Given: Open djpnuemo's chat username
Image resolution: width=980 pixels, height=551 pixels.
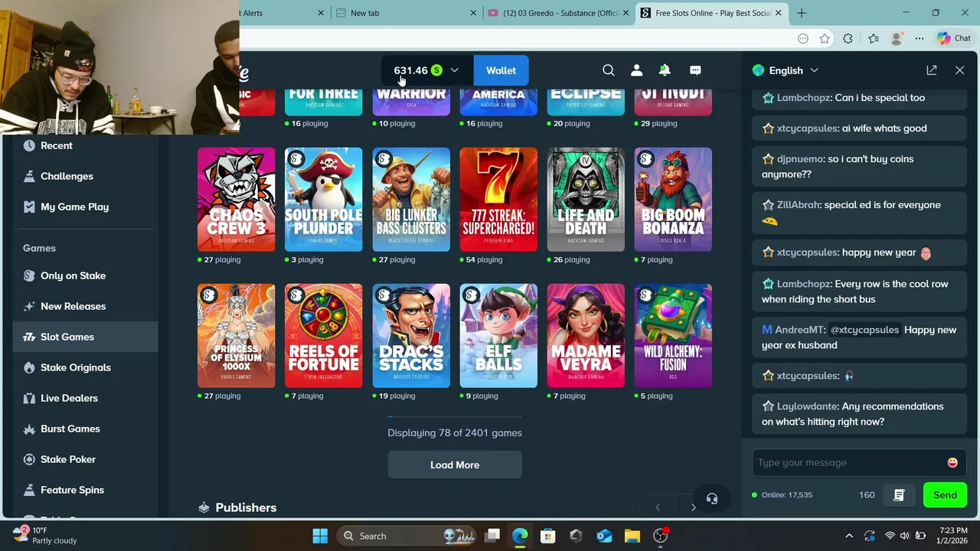Looking at the screenshot, I should [802, 159].
